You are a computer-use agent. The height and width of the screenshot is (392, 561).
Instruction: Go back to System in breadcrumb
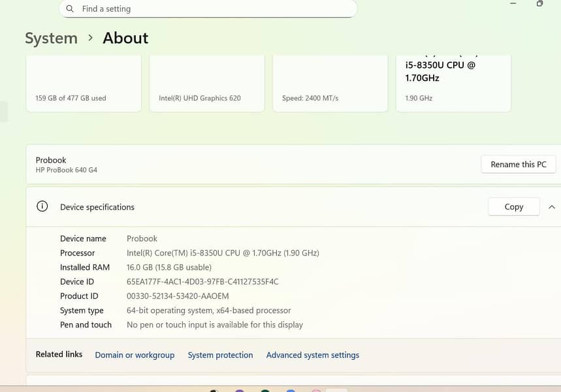[51, 39]
